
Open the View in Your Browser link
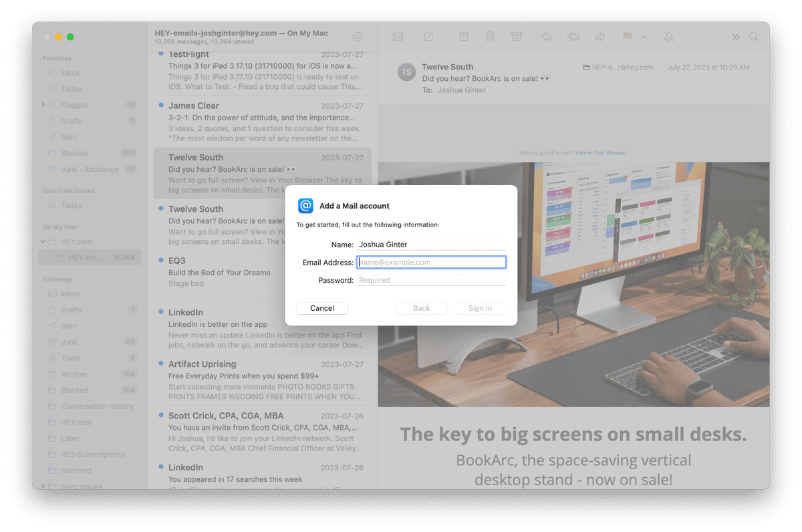coord(601,153)
